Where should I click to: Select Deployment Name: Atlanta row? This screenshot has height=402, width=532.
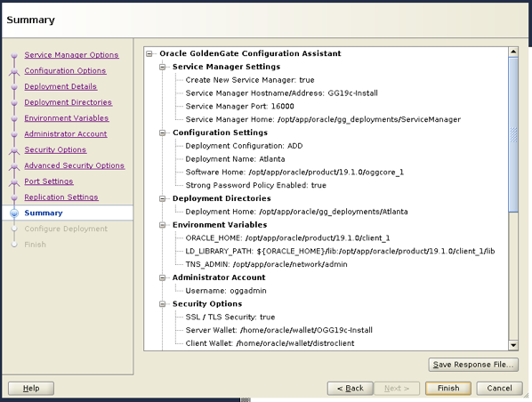pos(235,159)
